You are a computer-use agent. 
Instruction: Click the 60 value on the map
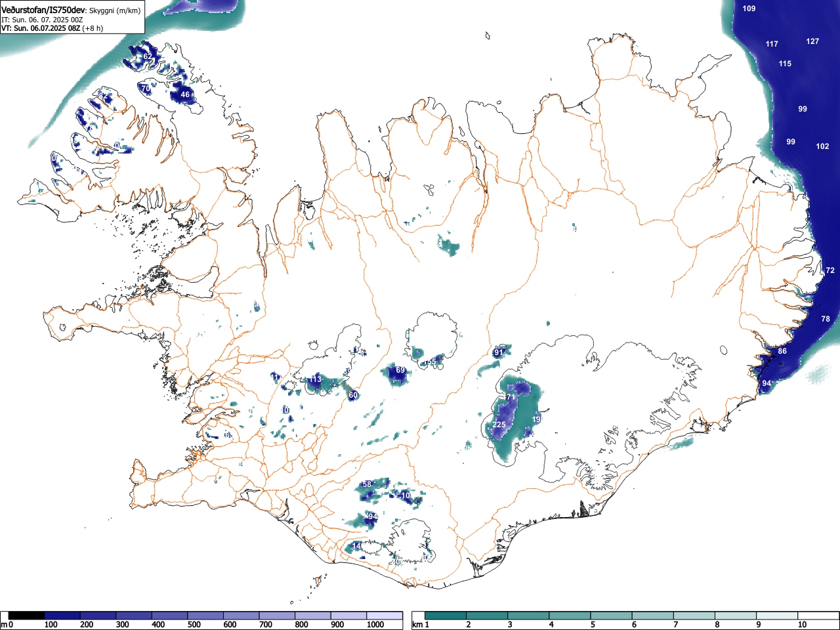(353, 395)
